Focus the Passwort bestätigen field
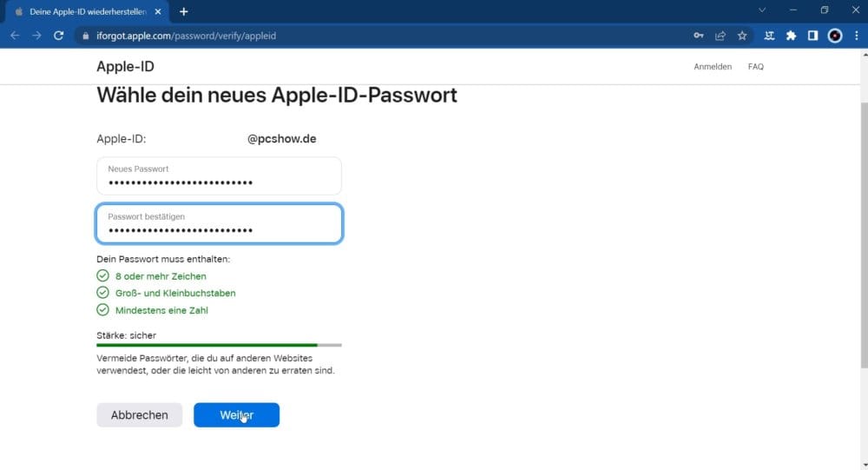The height and width of the screenshot is (470, 868). (220, 223)
